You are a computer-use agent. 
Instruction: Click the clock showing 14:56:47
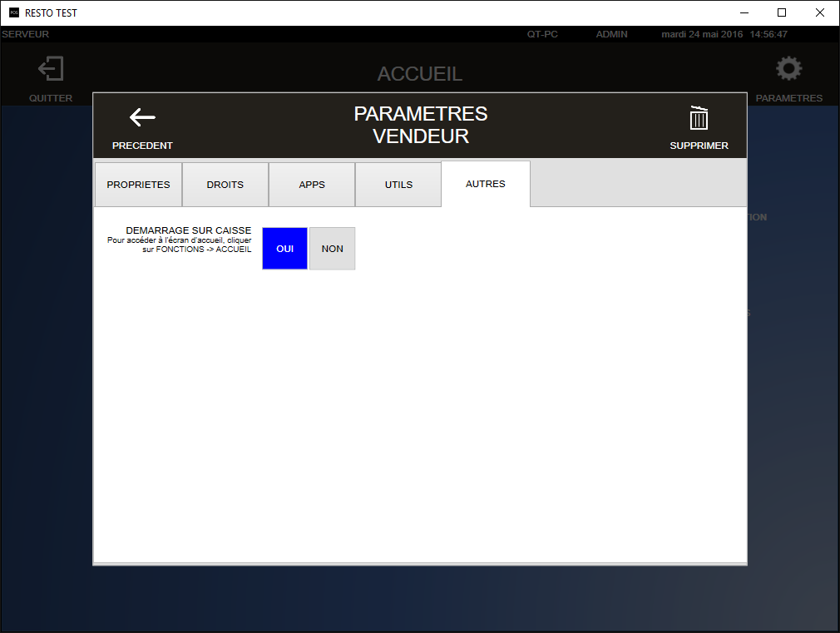pos(768,34)
